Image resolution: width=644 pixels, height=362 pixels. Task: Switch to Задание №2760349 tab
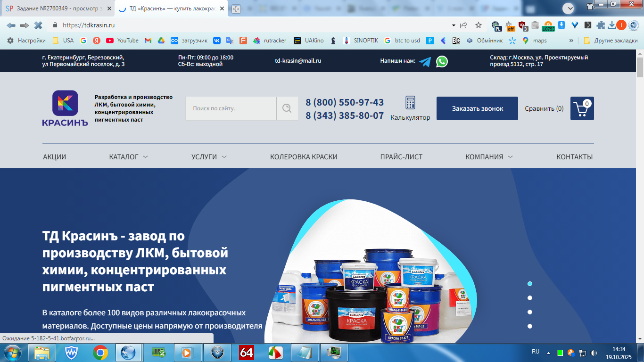tap(58, 8)
